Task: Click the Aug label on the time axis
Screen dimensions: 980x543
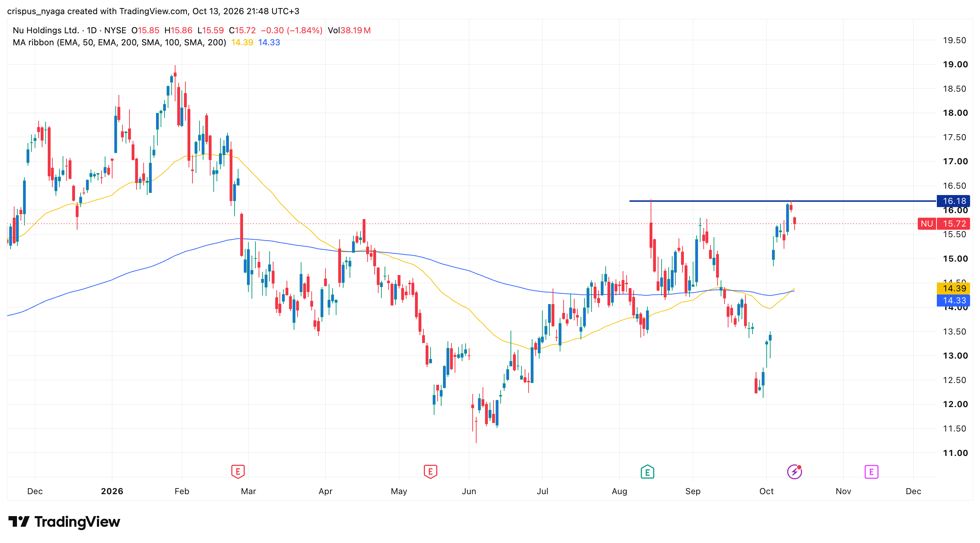Action: click(619, 491)
